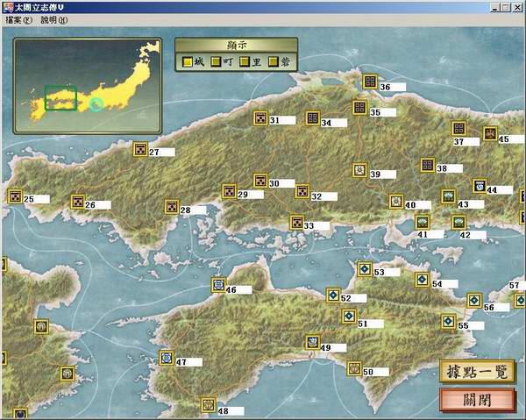Select the location icon numbered 46
526x420 pixels.
217,285
